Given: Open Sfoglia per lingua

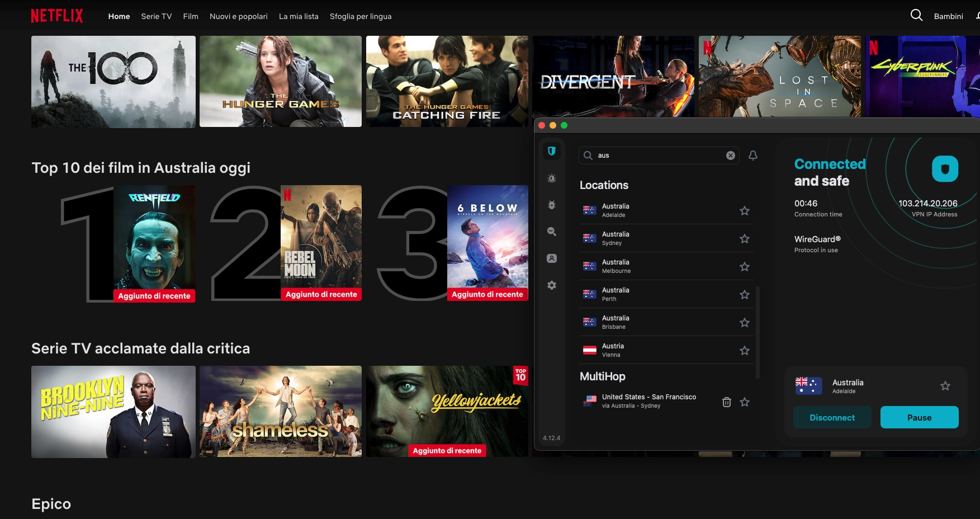Looking at the screenshot, I should [x=361, y=16].
